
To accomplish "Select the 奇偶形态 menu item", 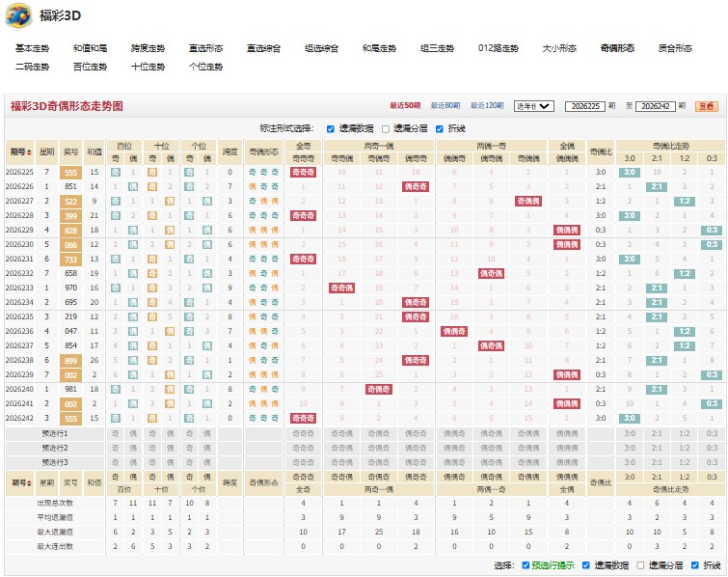I will click(x=617, y=48).
